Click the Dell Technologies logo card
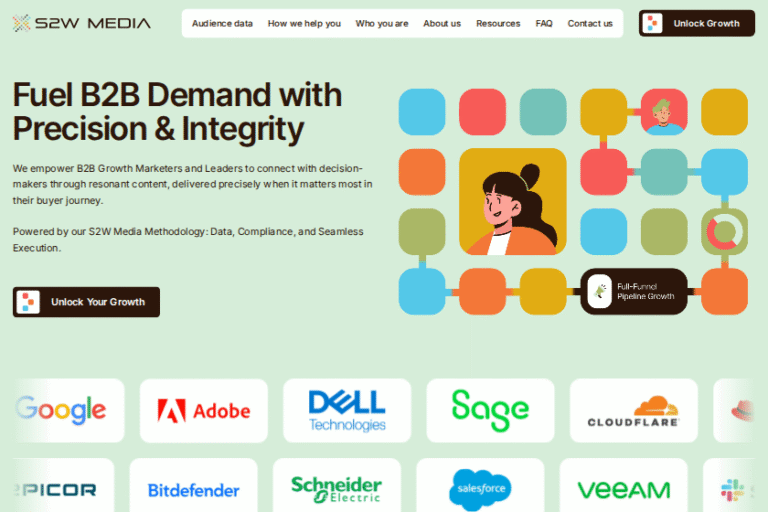 pyautogui.click(x=347, y=411)
